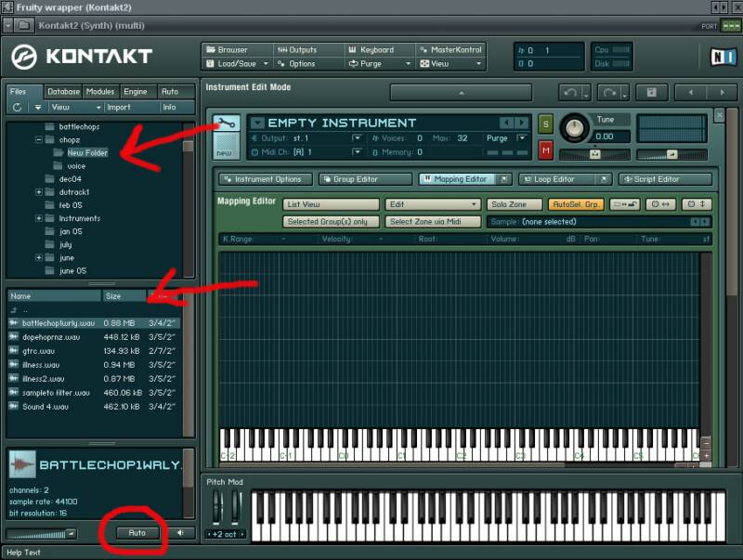This screenshot has height=560, width=743.
Task: Open the View dropdown in the top header
Action: [x=450, y=63]
